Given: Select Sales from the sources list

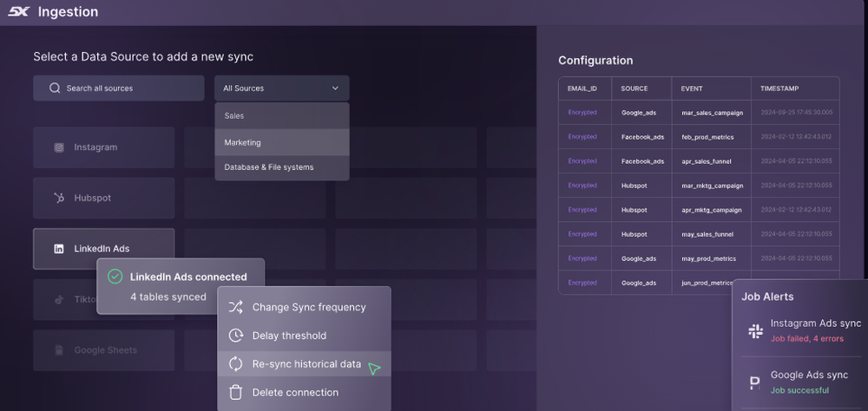Looking at the screenshot, I should click(282, 116).
